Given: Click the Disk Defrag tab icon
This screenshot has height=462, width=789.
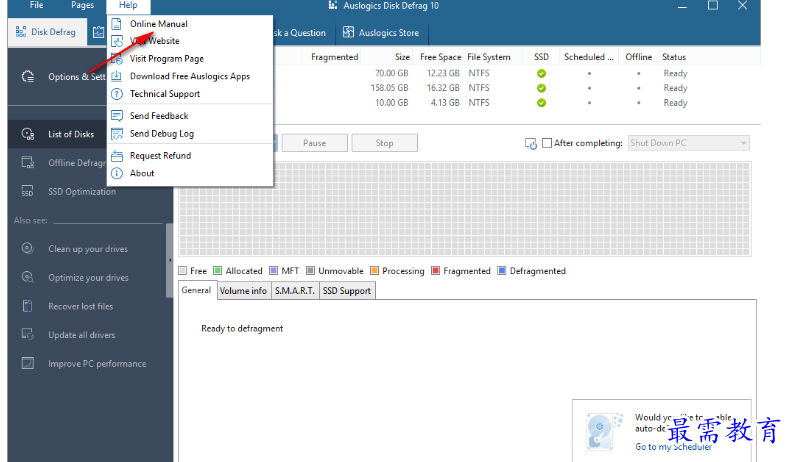Looking at the screenshot, I should (21, 32).
